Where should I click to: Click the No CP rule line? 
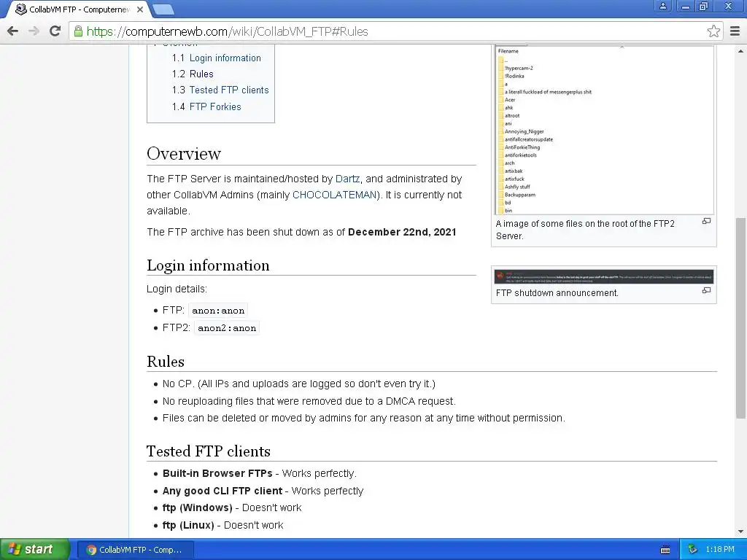click(298, 384)
